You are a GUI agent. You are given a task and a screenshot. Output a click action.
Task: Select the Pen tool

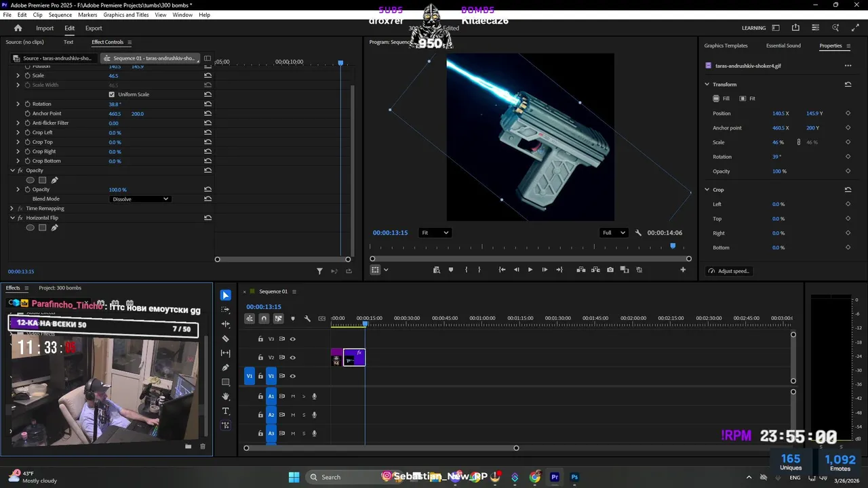pos(226,367)
